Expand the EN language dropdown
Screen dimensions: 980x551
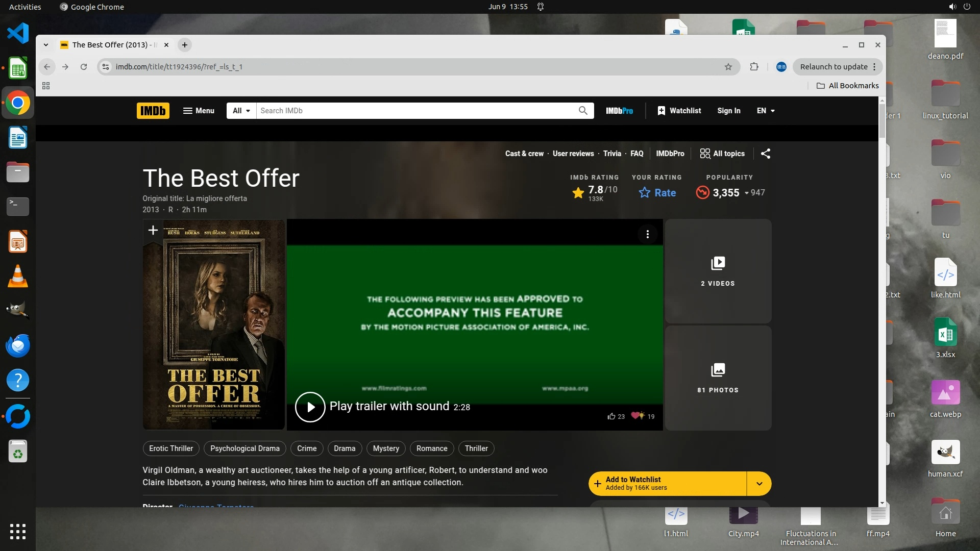click(x=766, y=111)
